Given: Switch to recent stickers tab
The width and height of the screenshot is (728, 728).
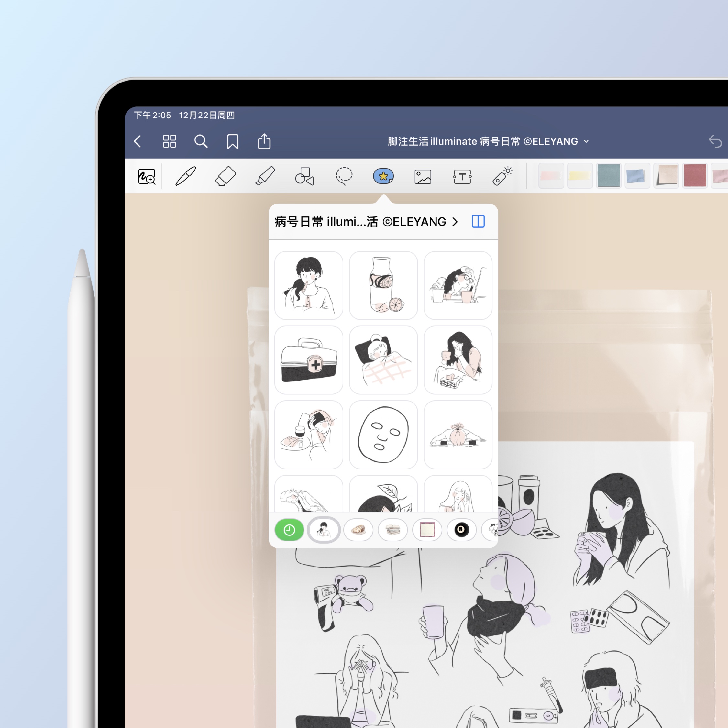Looking at the screenshot, I should point(289,530).
